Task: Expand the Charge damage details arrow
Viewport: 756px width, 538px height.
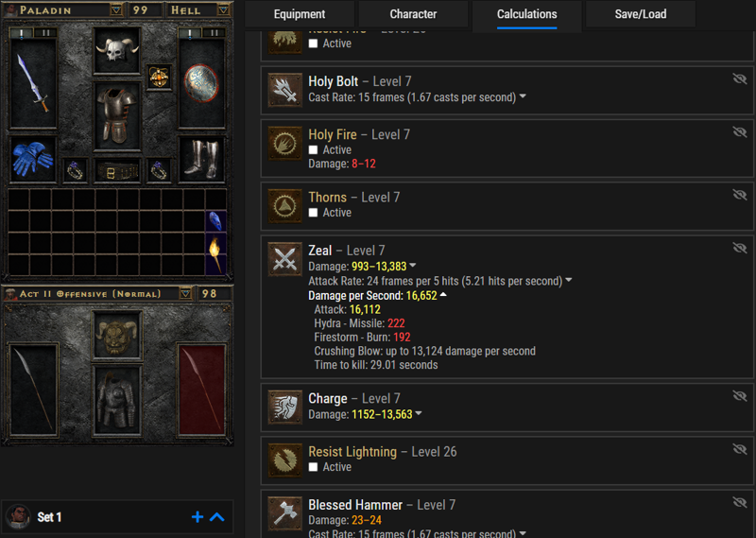Action: pos(419,413)
